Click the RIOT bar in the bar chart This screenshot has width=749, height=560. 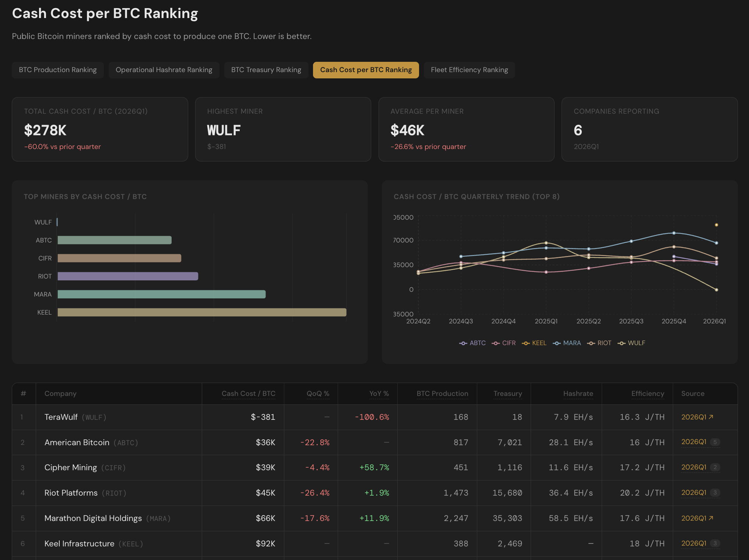(128, 276)
